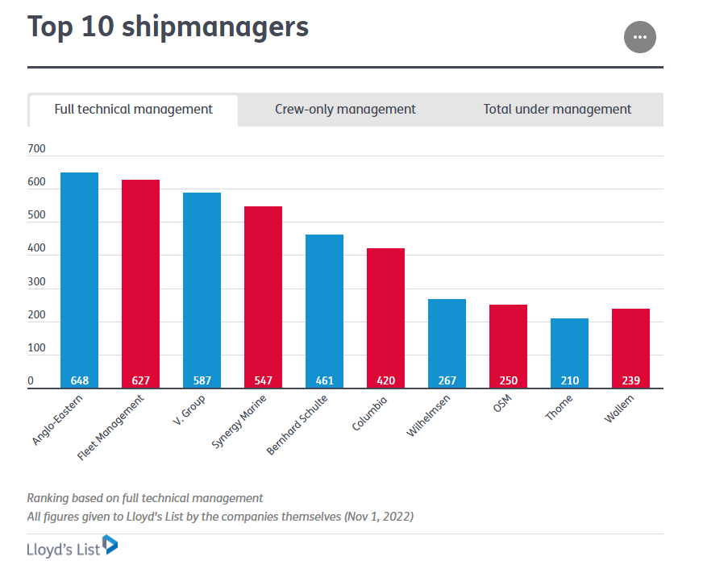
Task: Click the Anglo-Eastern blue bar
Action: [x=79, y=280]
